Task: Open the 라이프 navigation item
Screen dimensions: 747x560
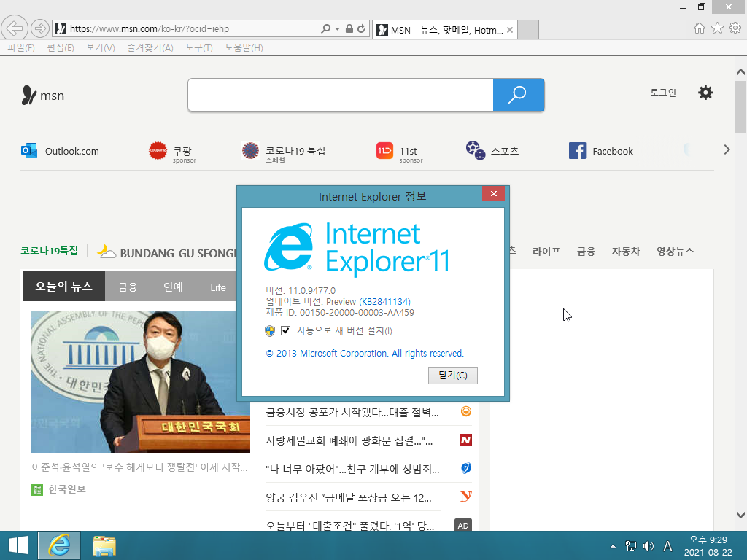Action: pyautogui.click(x=546, y=252)
